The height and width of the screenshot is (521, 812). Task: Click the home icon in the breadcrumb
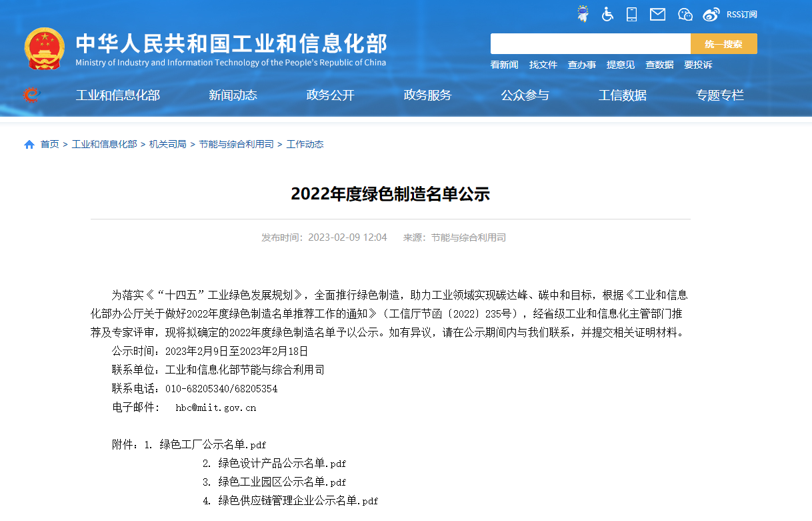pyautogui.click(x=29, y=143)
